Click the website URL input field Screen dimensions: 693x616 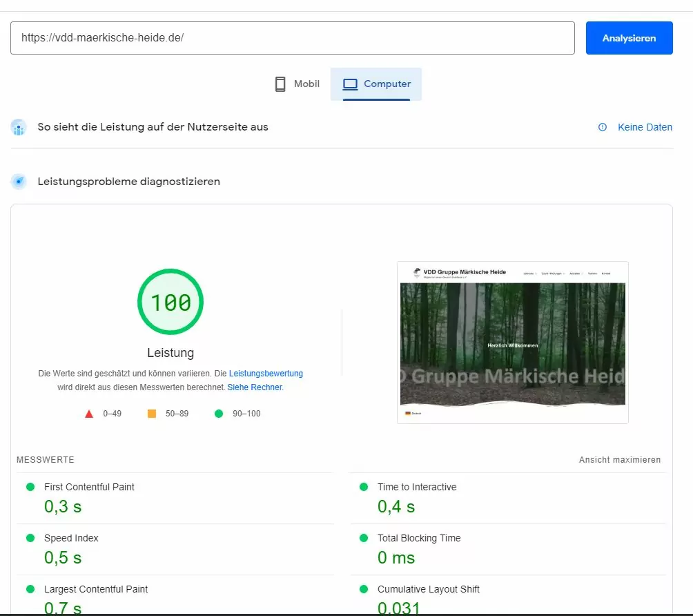292,38
